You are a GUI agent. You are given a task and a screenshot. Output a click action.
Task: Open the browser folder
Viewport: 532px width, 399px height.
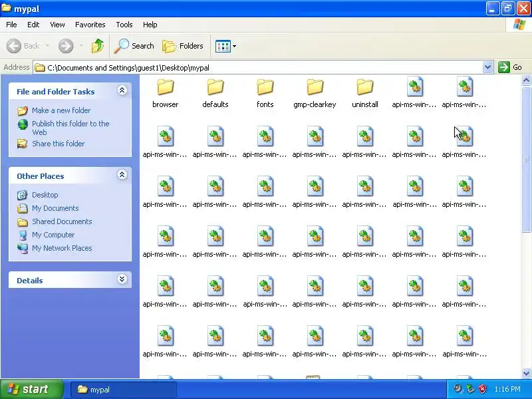[165, 92]
